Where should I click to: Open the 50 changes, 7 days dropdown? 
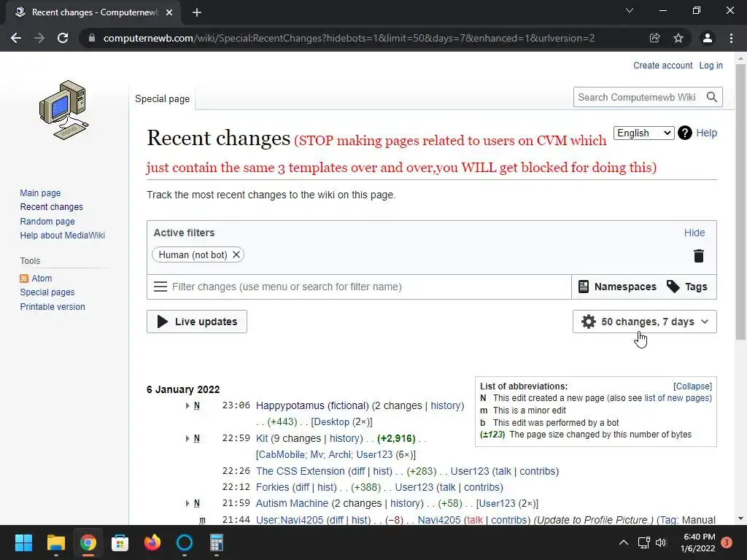point(645,322)
